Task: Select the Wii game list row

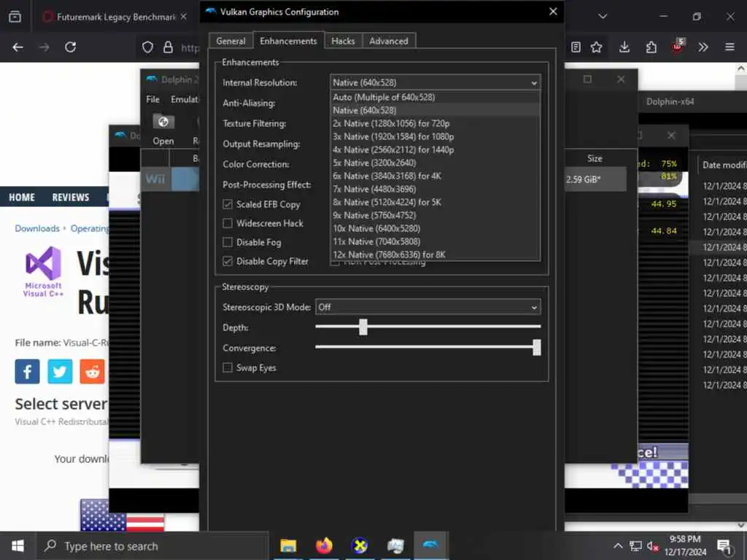Action: [170, 179]
